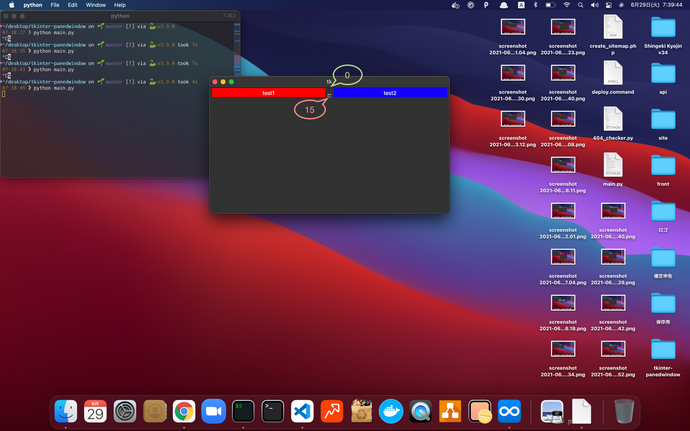Open QuickTime Player in the Dock

pyautogui.click(x=420, y=411)
